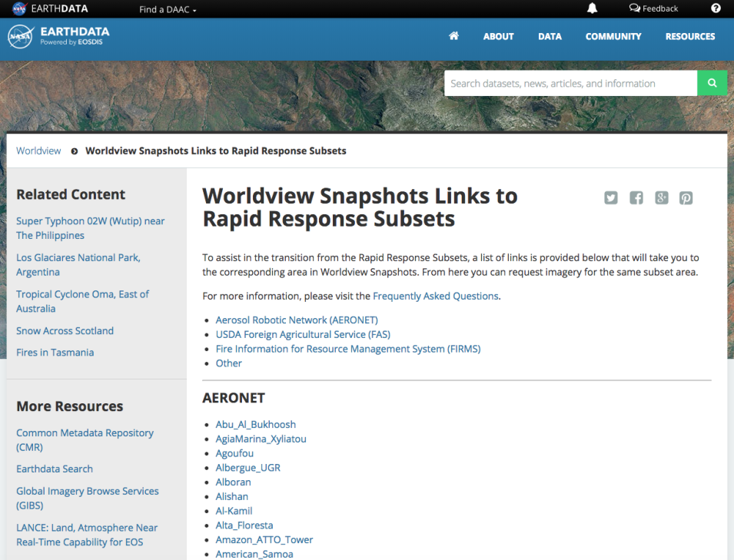This screenshot has height=560, width=734.
Task: Open the DATA menu
Action: [x=550, y=37]
